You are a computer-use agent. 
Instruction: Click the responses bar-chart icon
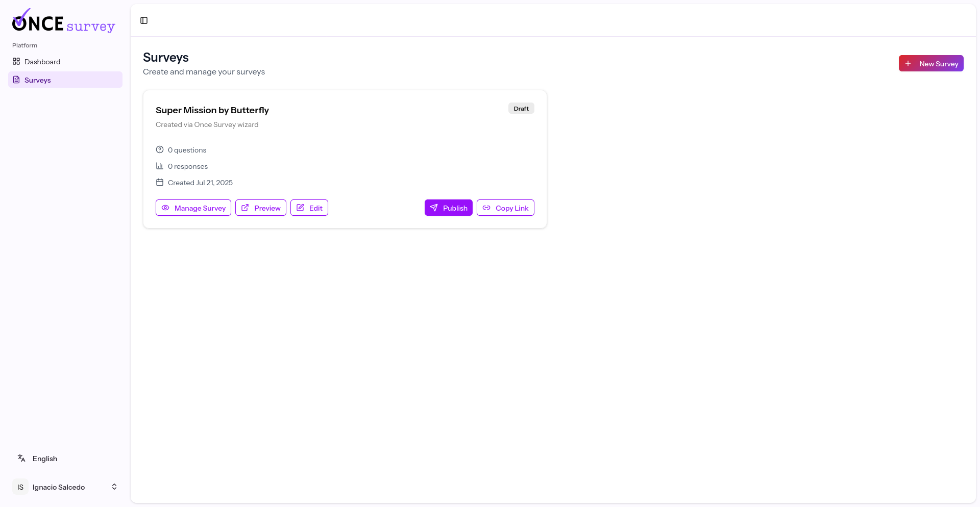(159, 166)
